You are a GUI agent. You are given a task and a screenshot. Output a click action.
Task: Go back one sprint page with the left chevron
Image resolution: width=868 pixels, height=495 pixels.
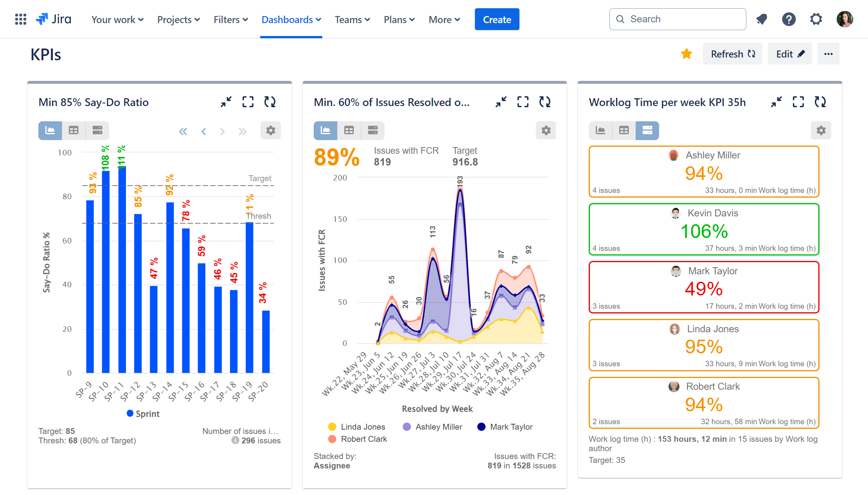tap(203, 131)
